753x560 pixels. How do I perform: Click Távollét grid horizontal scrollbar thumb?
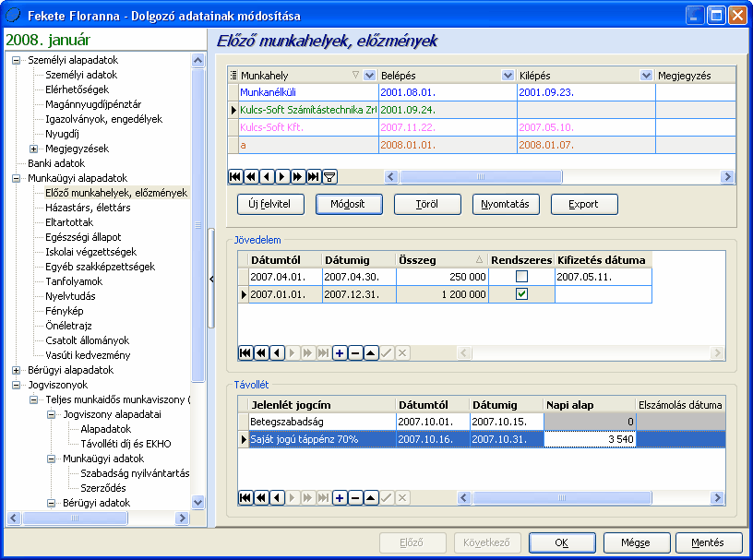coord(562,497)
